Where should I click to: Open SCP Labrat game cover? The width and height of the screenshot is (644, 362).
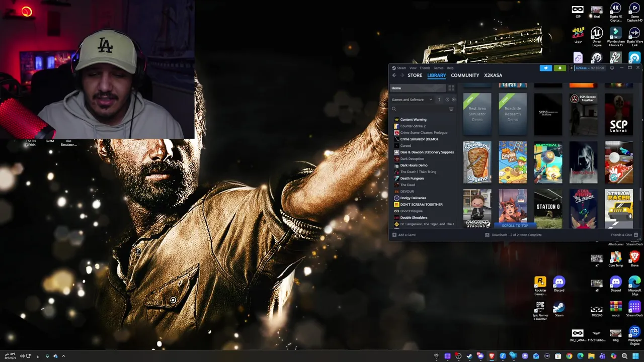pyautogui.click(x=619, y=114)
